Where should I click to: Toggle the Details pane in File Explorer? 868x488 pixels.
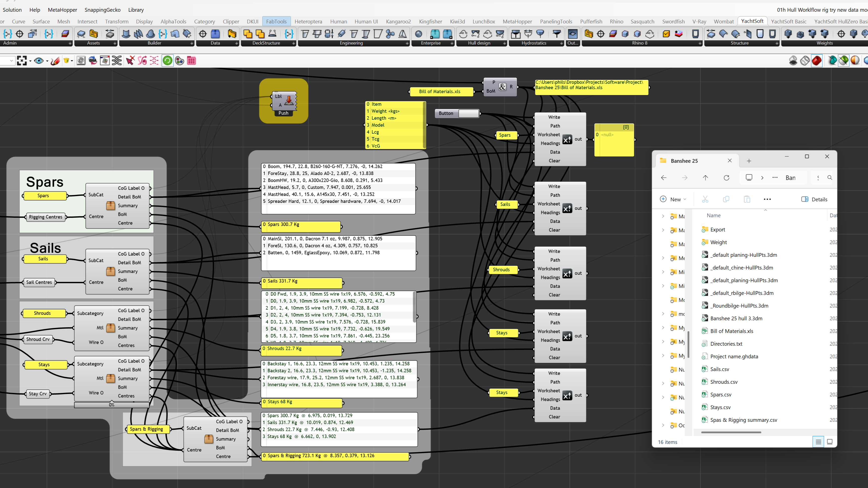[x=814, y=199]
